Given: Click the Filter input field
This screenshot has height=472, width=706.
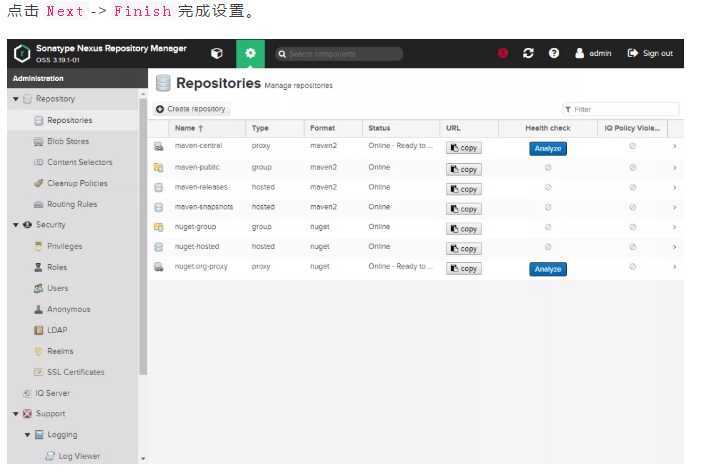Looking at the screenshot, I should (x=621, y=109).
